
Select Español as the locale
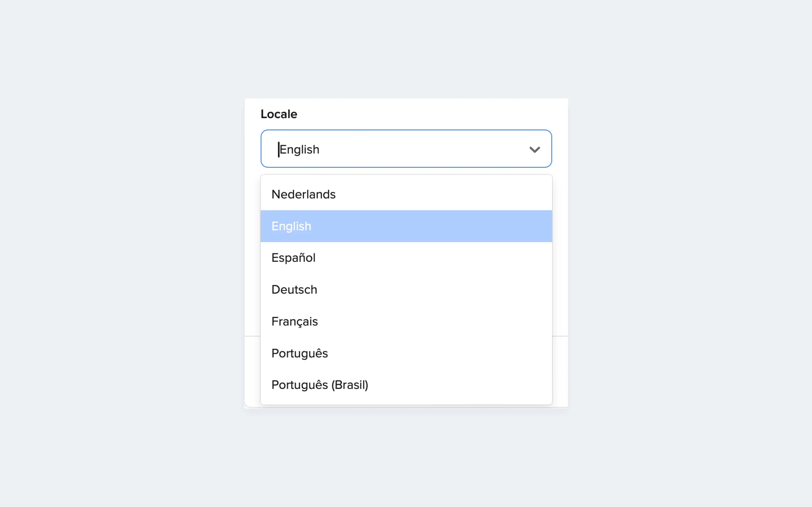click(293, 258)
